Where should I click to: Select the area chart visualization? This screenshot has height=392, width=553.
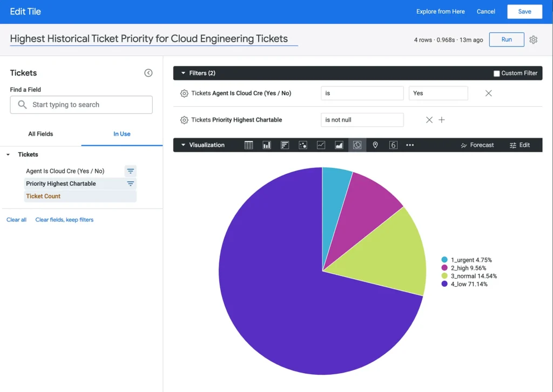click(x=339, y=145)
